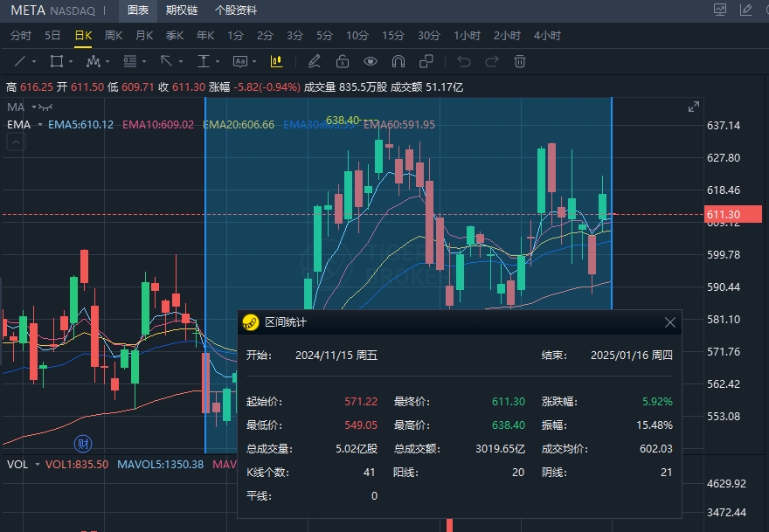Select the 年K timeframe
Image resolution: width=769 pixels, height=532 pixels.
[x=205, y=35]
